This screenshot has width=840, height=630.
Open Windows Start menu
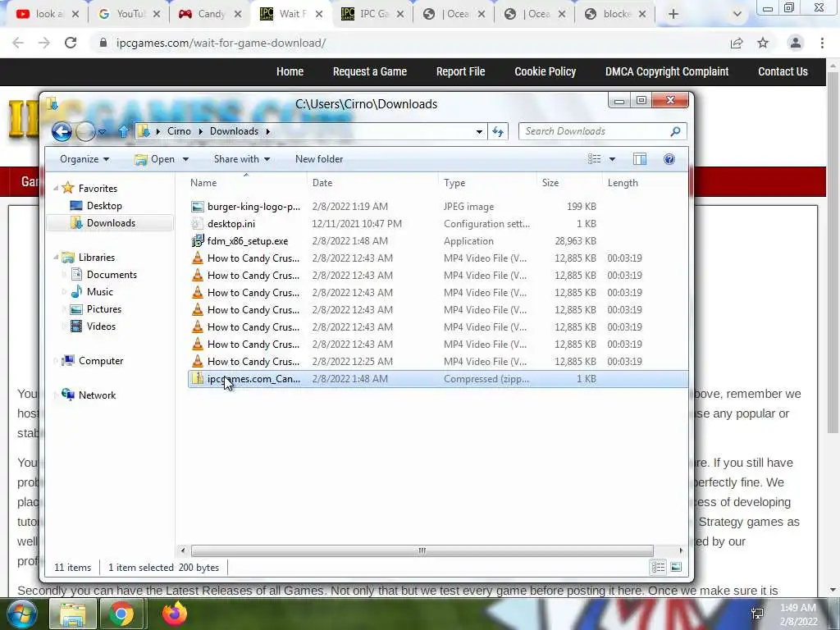pyautogui.click(x=22, y=614)
